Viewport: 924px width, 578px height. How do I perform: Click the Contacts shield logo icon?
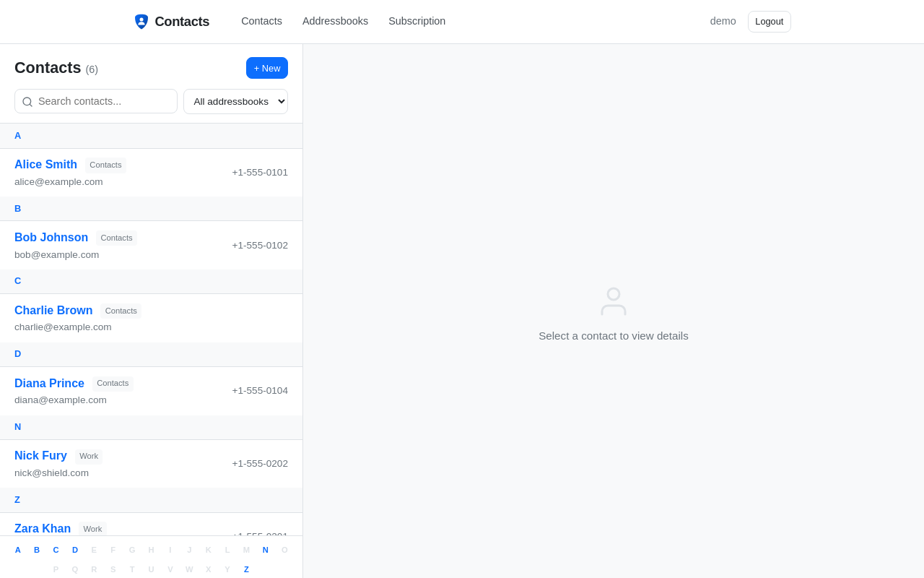click(x=141, y=22)
